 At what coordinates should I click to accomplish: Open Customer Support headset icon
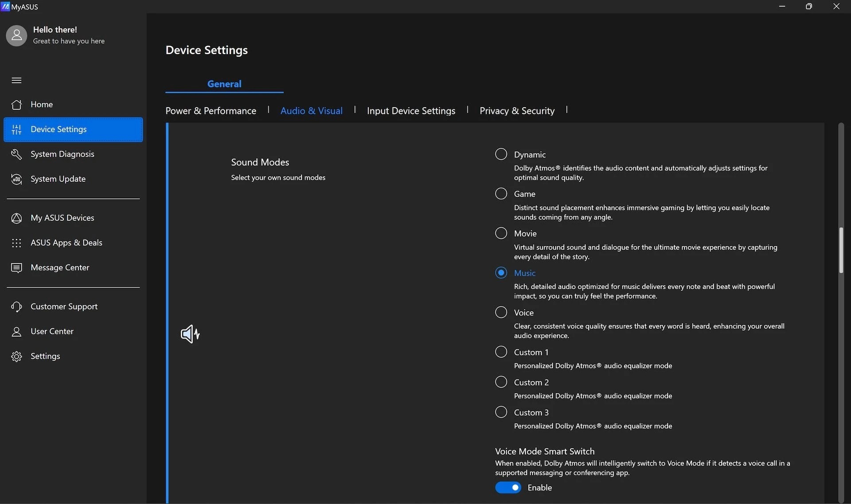[x=16, y=307]
